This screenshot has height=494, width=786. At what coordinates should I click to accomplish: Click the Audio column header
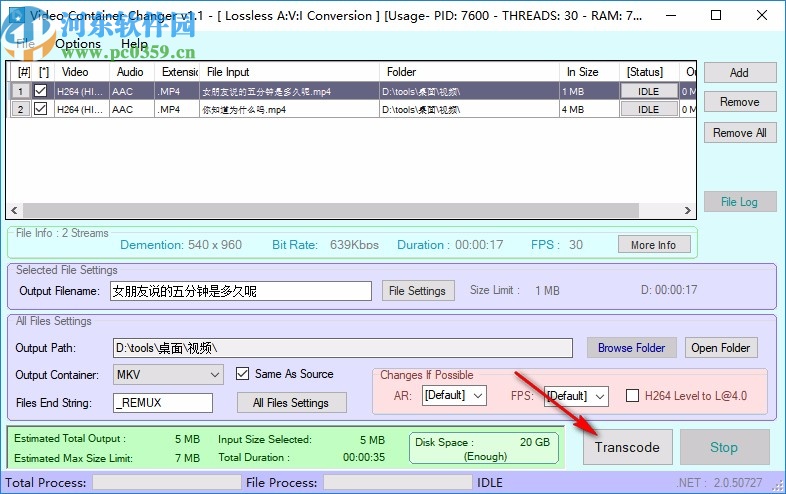[x=132, y=72]
